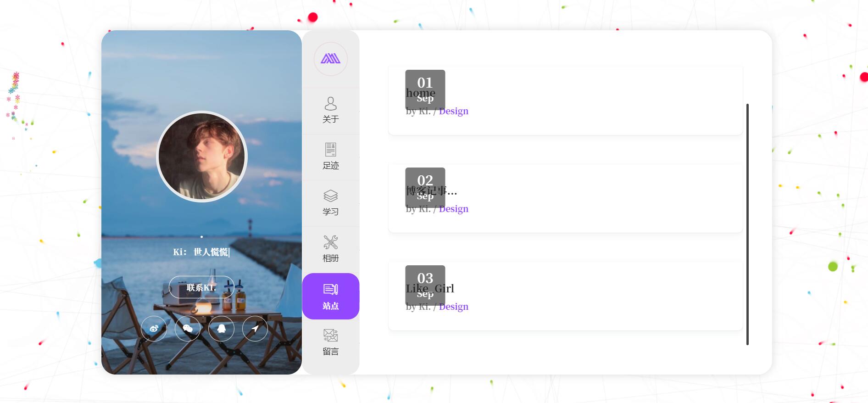This screenshot has height=403, width=868.
Task: Select the highlighted 站点 menu item
Action: coord(330,296)
